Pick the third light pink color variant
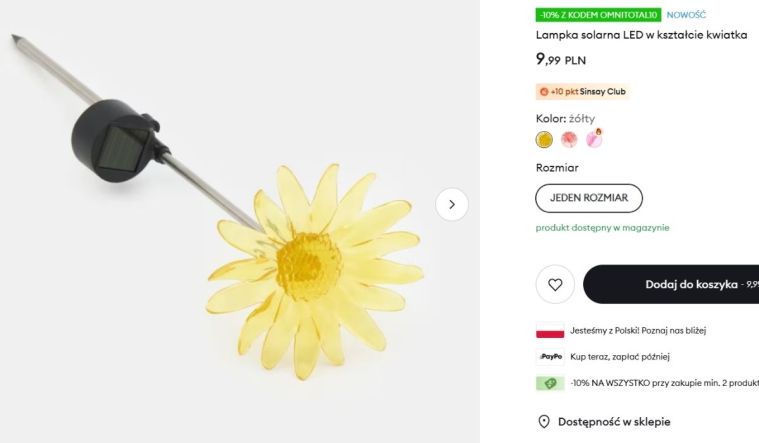The height and width of the screenshot is (443, 759). pos(594,139)
